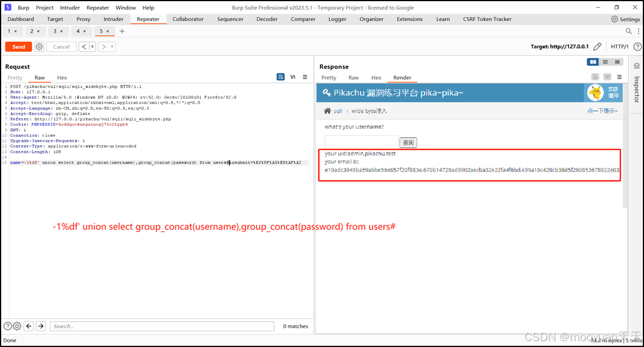Open the Help menu
This screenshot has width=644, height=347.
click(148, 8)
